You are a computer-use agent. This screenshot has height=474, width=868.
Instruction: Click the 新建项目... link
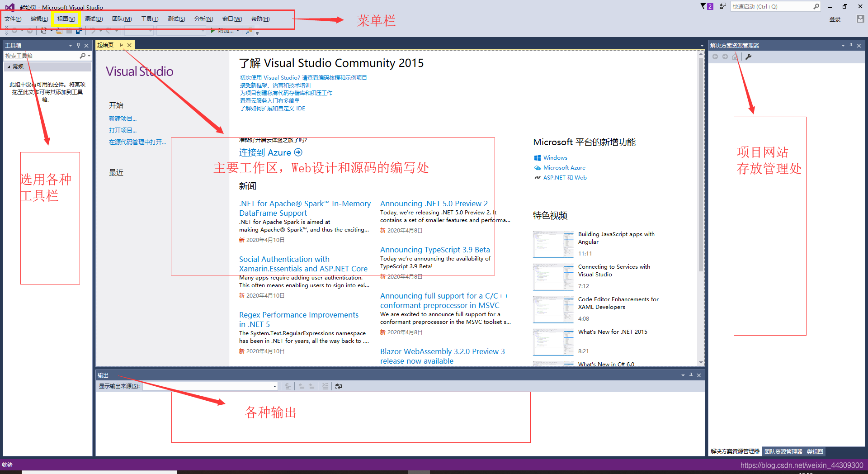123,118
